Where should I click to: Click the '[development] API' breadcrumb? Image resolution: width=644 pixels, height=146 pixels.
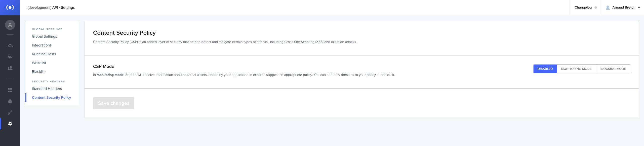(43, 8)
